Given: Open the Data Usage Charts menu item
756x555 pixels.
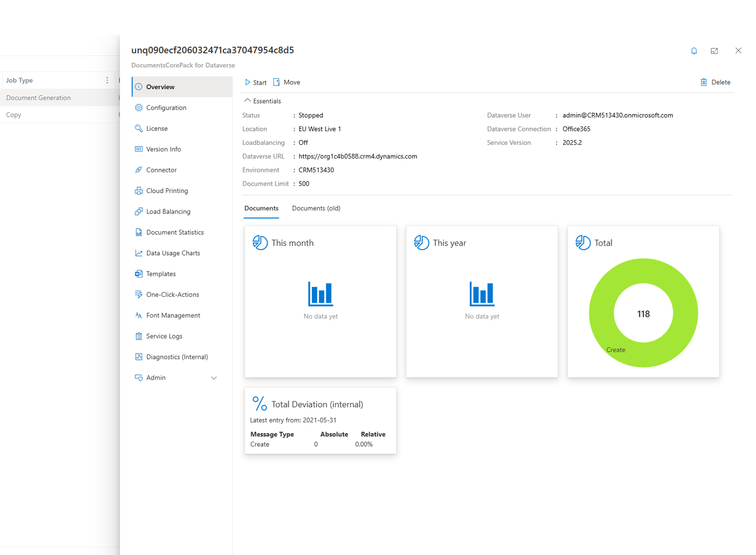Looking at the screenshot, I should [183, 253].
